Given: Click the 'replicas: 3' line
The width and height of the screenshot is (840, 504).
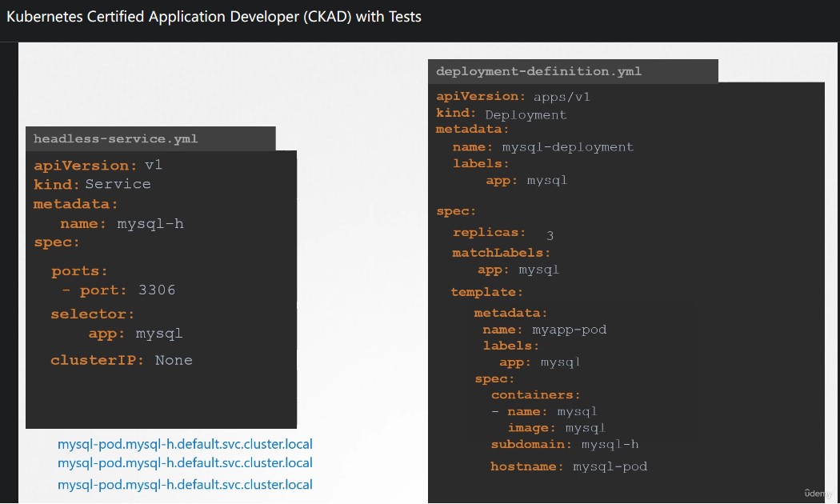Looking at the screenshot, I should (x=503, y=234).
